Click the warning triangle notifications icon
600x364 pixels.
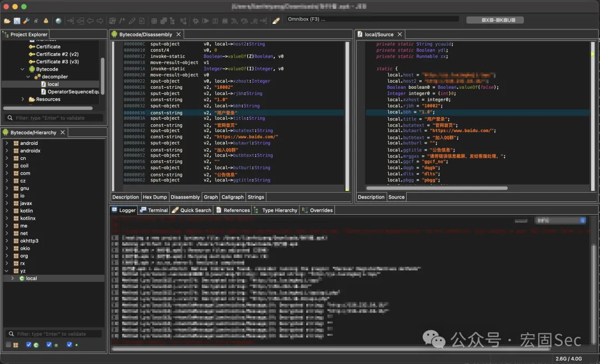[46, 21]
